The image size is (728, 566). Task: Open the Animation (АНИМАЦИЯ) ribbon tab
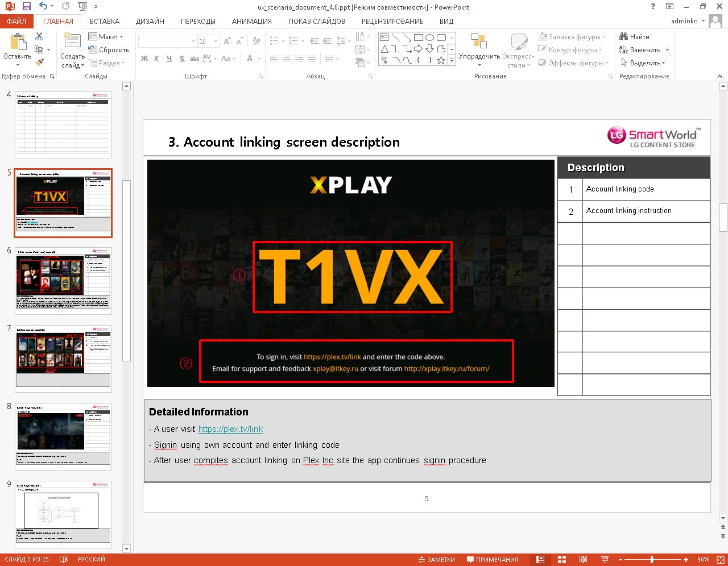point(251,22)
